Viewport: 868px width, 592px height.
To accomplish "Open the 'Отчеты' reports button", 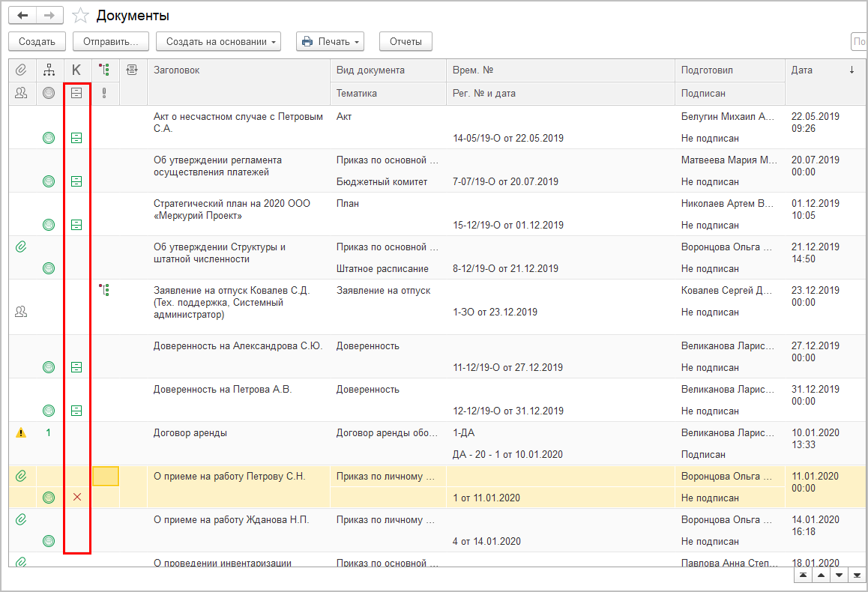I will (x=406, y=41).
